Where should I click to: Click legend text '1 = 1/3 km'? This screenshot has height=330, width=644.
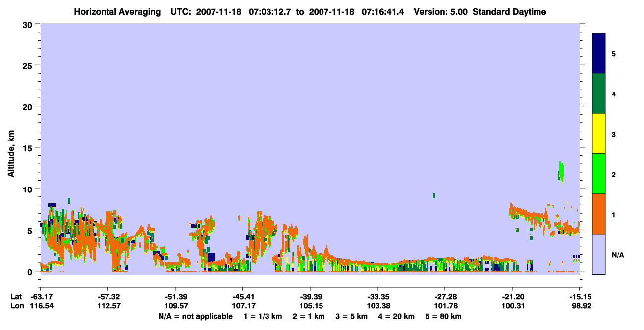click(x=263, y=316)
